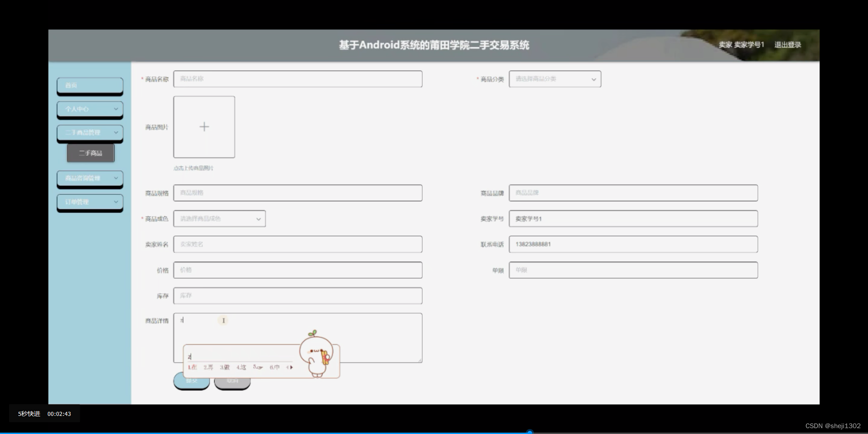The height and width of the screenshot is (434, 868).
Task: Click the 退出登录 logout link
Action: (787, 45)
